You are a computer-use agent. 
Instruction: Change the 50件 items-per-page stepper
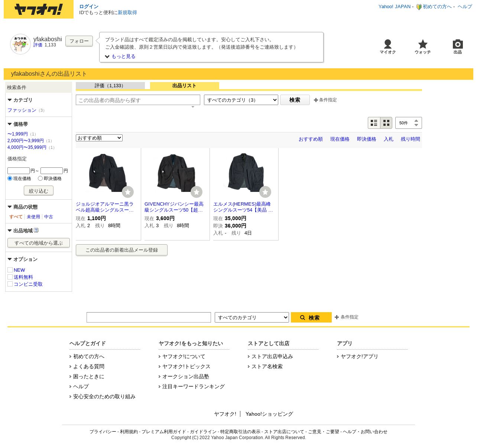(x=409, y=123)
